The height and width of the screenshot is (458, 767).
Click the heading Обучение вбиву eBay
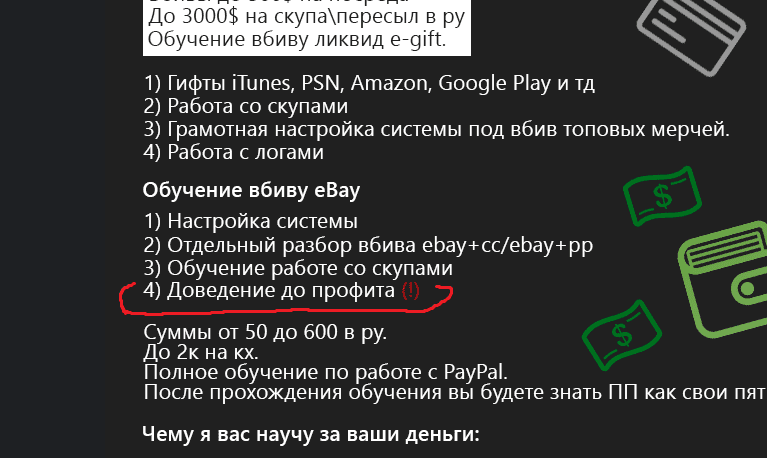[251, 190]
